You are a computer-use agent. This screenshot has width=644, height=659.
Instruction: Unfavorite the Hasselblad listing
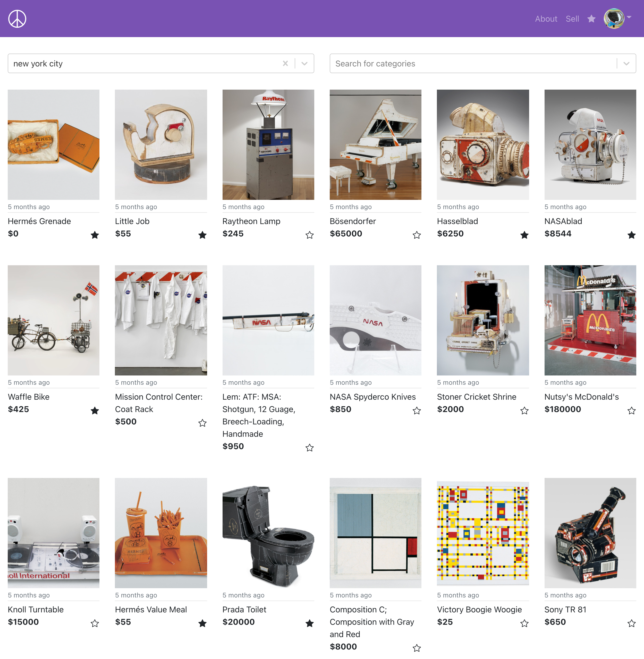coord(524,235)
